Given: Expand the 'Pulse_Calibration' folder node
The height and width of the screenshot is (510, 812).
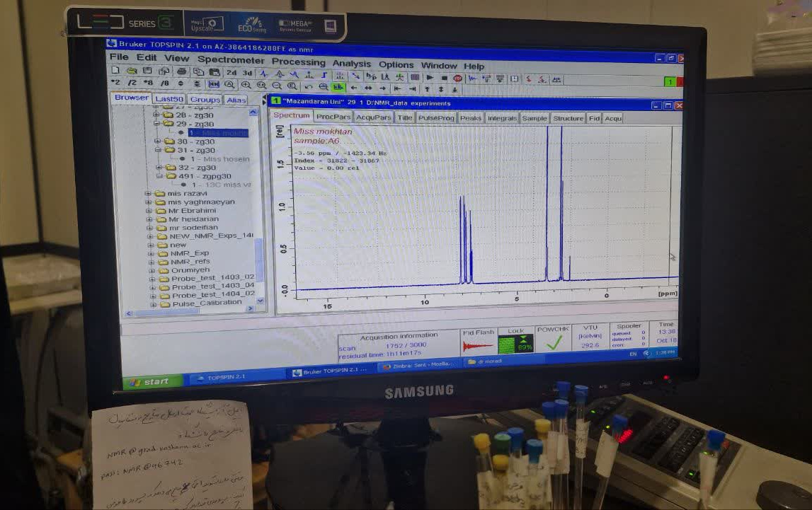Looking at the screenshot, I should 154,304.
